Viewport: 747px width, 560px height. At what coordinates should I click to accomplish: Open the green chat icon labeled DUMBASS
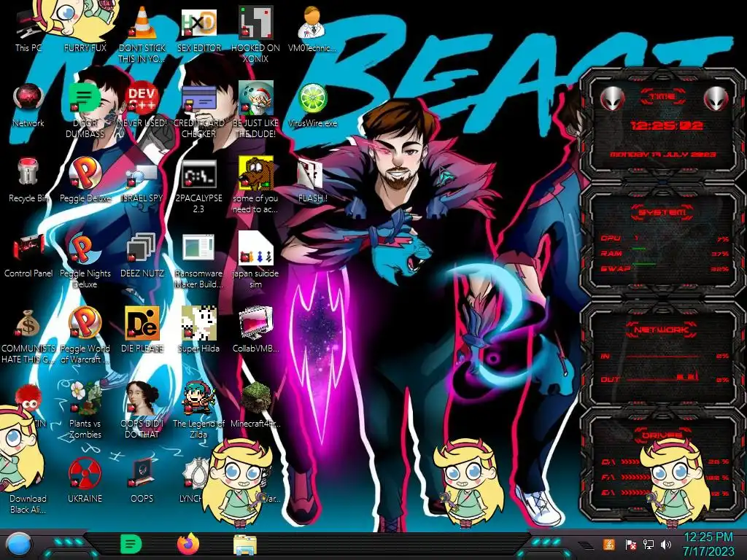pos(85,109)
